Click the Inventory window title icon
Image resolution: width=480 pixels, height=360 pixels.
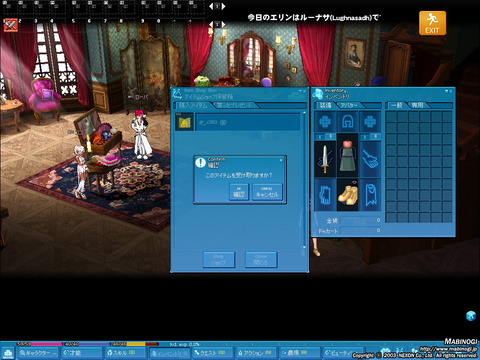pyautogui.click(x=318, y=94)
